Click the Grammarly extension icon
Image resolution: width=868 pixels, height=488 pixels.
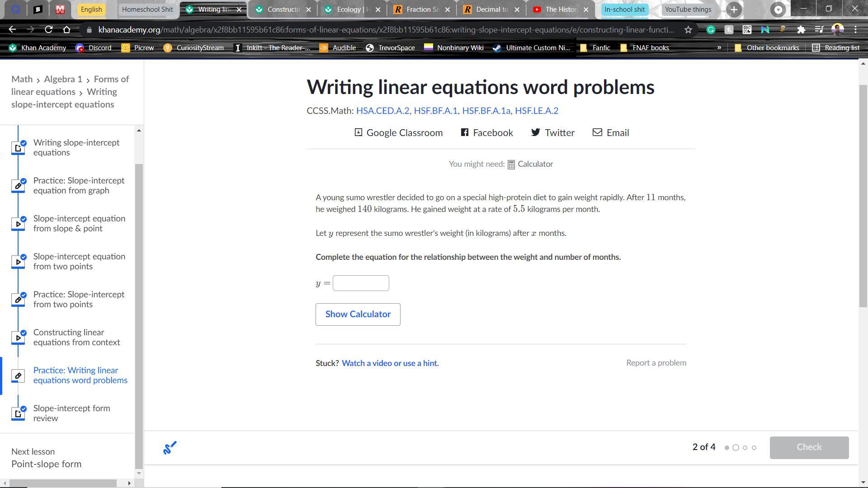(711, 30)
